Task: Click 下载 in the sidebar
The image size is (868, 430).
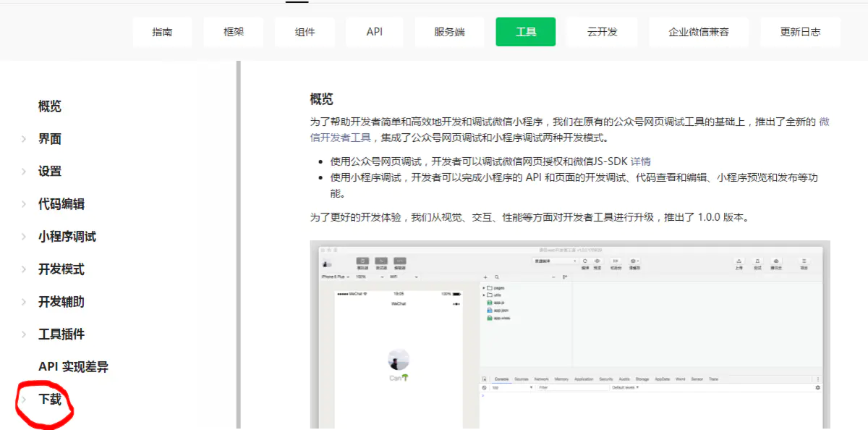Action: click(x=50, y=400)
